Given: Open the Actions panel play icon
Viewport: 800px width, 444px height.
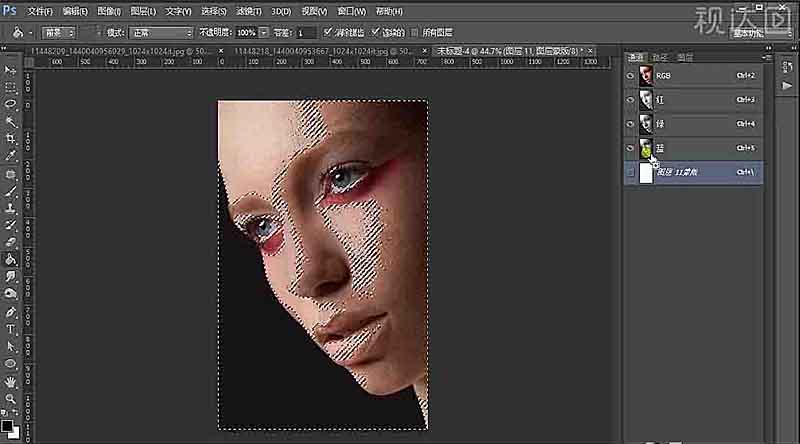Looking at the screenshot, I should [787, 86].
